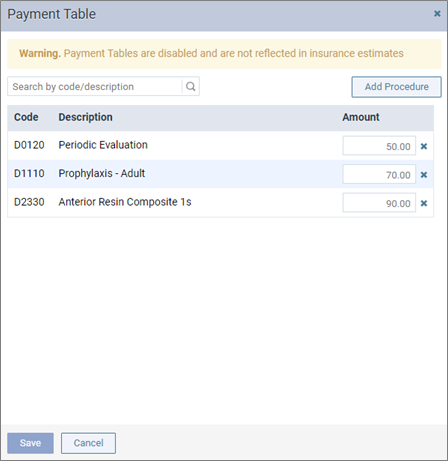This screenshot has width=448, height=461.
Task: Select the Description column header
Action: (x=85, y=117)
